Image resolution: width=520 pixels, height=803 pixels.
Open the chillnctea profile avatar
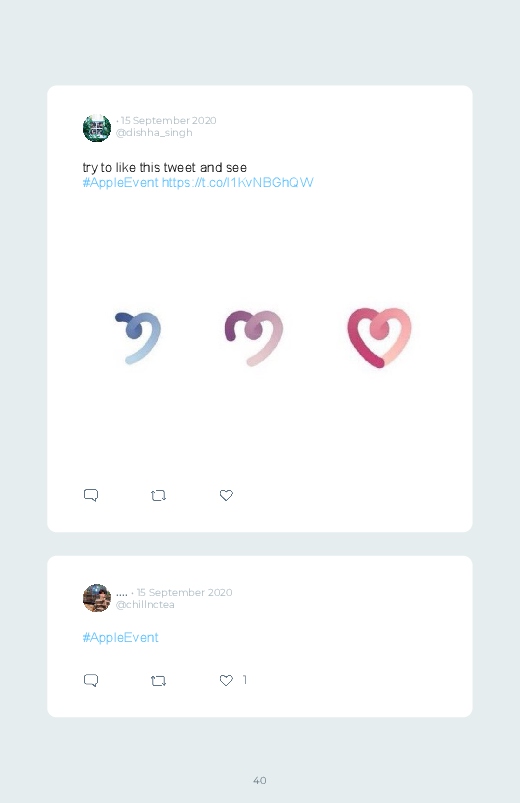coord(97,598)
